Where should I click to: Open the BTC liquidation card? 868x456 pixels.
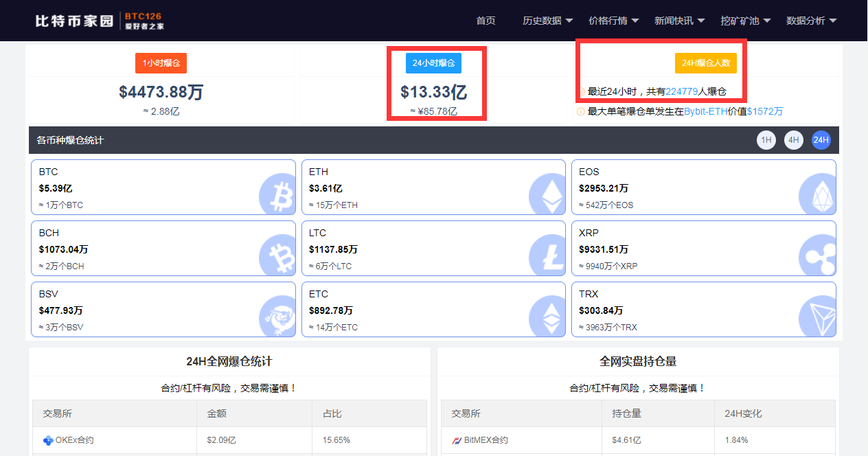point(163,187)
